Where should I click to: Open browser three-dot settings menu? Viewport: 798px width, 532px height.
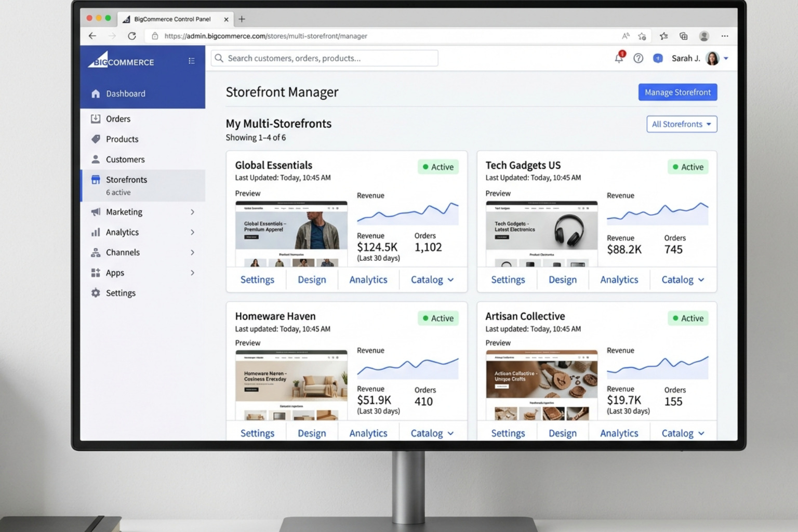[x=725, y=36]
